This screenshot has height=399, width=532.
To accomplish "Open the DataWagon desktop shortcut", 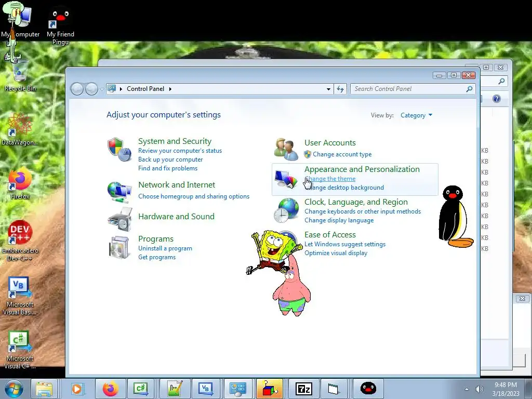I will tap(20, 129).
